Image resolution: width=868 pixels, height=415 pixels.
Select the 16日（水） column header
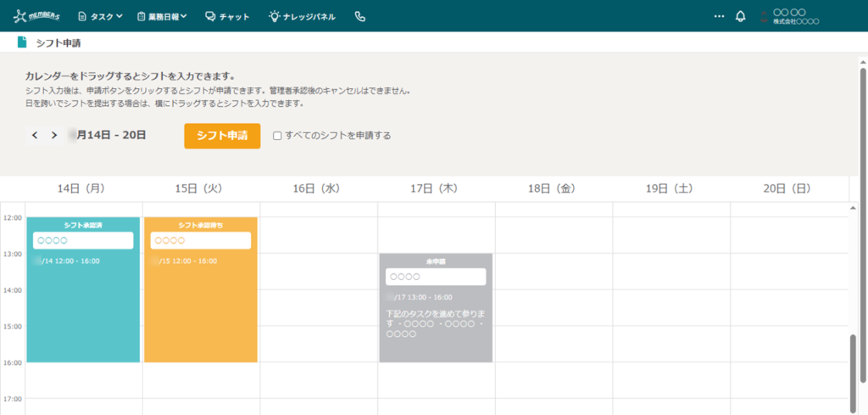point(319,189)
